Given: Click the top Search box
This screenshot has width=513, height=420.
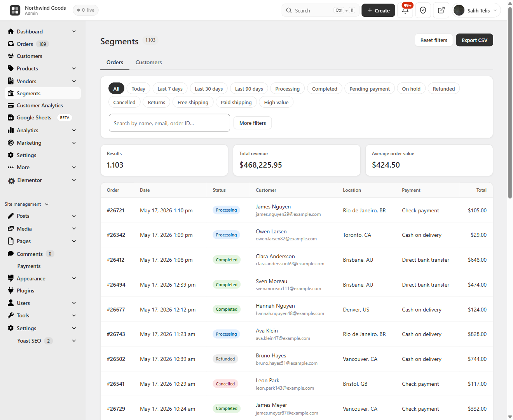Looking at the screenshot, I should (320, 10).
